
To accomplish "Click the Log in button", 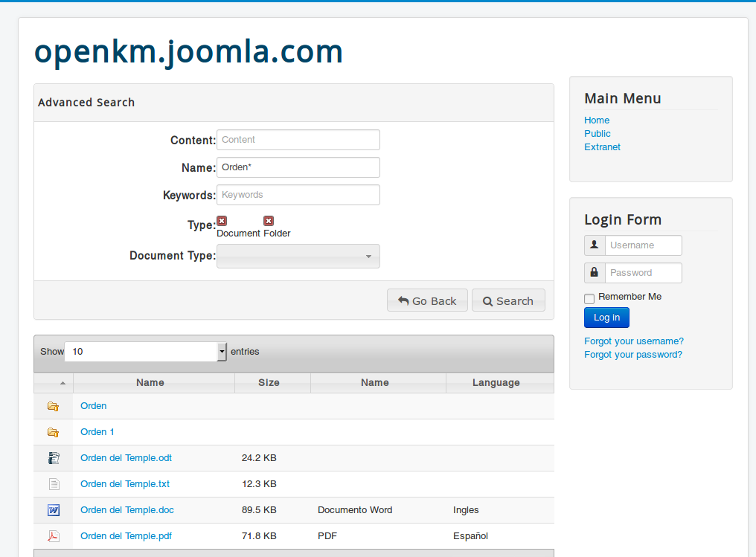I will [606, 318].
